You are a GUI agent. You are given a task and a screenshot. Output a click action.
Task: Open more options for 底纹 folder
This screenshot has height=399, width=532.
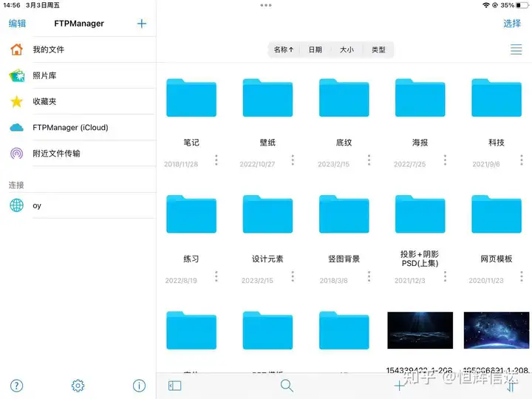pyautogui.click(x=369, y=160)
